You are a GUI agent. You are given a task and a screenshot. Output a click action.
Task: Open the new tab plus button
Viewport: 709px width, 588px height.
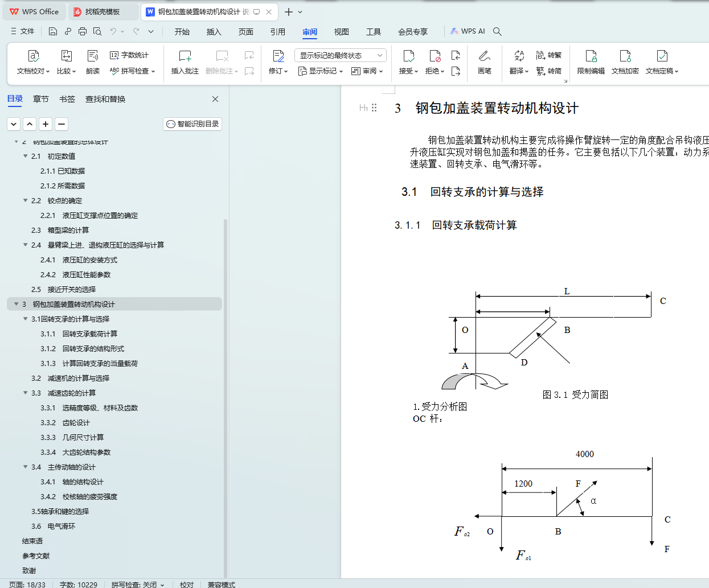tap(289, 12)
